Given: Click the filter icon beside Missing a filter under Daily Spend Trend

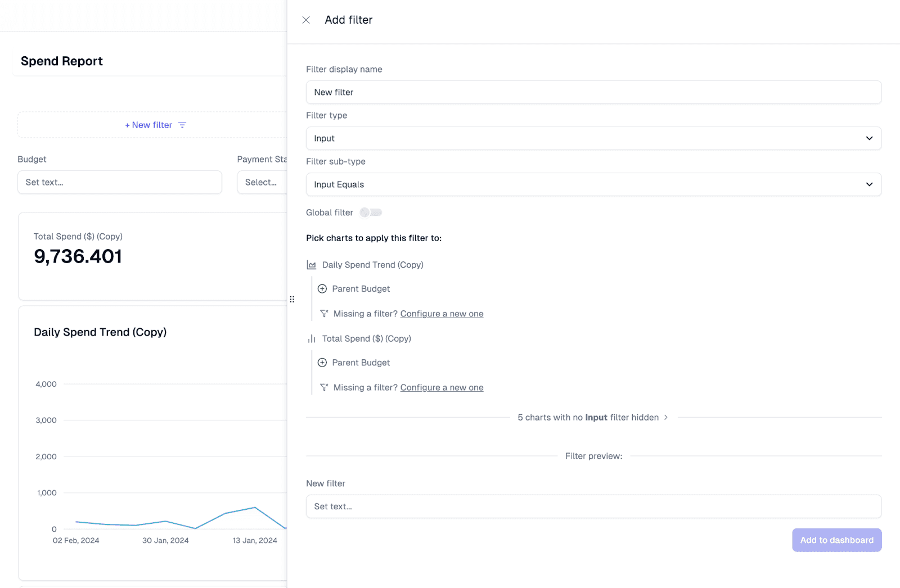Looking at the screenshot, I should point(324,313).
